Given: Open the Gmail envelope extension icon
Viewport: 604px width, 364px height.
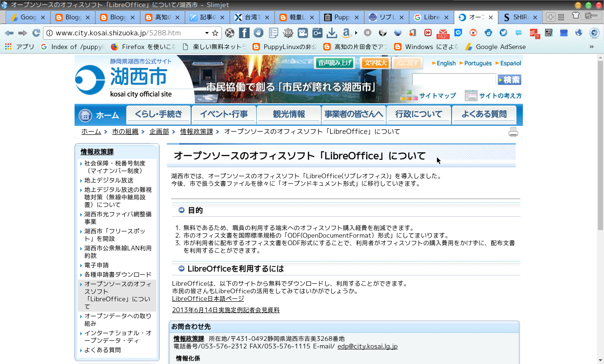Looking at the screenshot, I should click(443, 33).
